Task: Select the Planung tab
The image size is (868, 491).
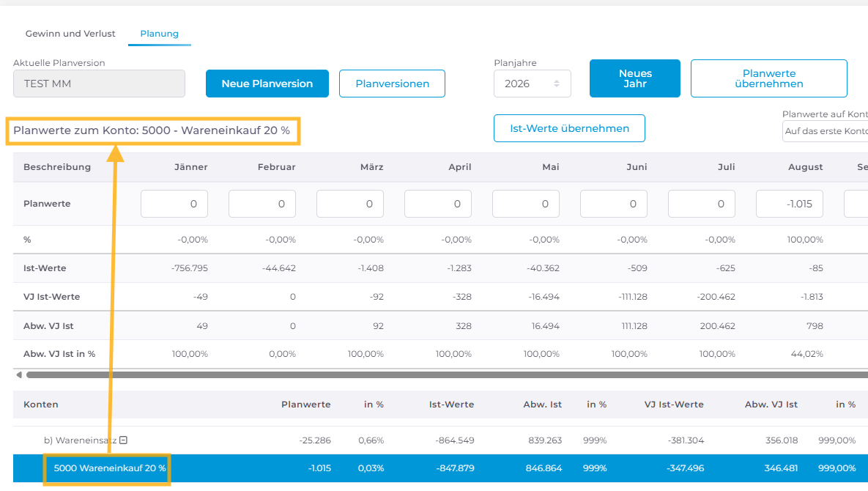Action: click(x=160, y=34)
